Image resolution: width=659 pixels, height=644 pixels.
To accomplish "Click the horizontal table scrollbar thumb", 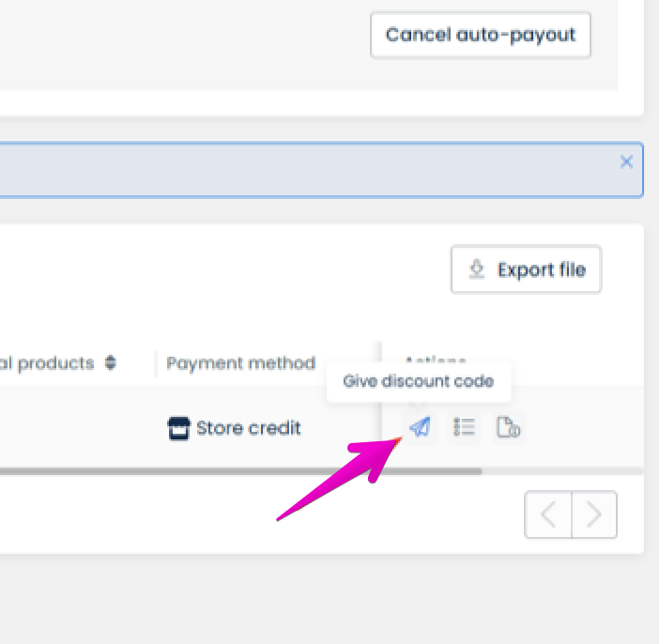I will click(241, 471).
